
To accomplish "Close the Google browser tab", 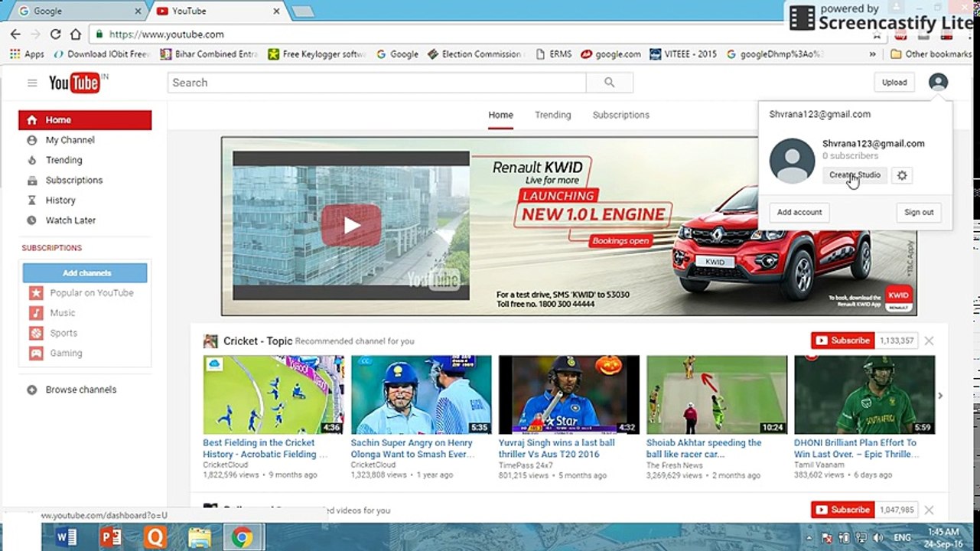I will tap(138, 11).
